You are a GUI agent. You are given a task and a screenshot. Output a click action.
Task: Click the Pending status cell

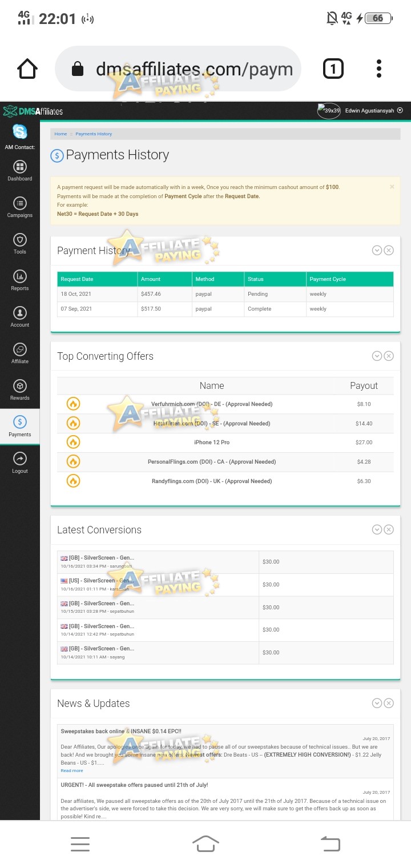(275, 294)
